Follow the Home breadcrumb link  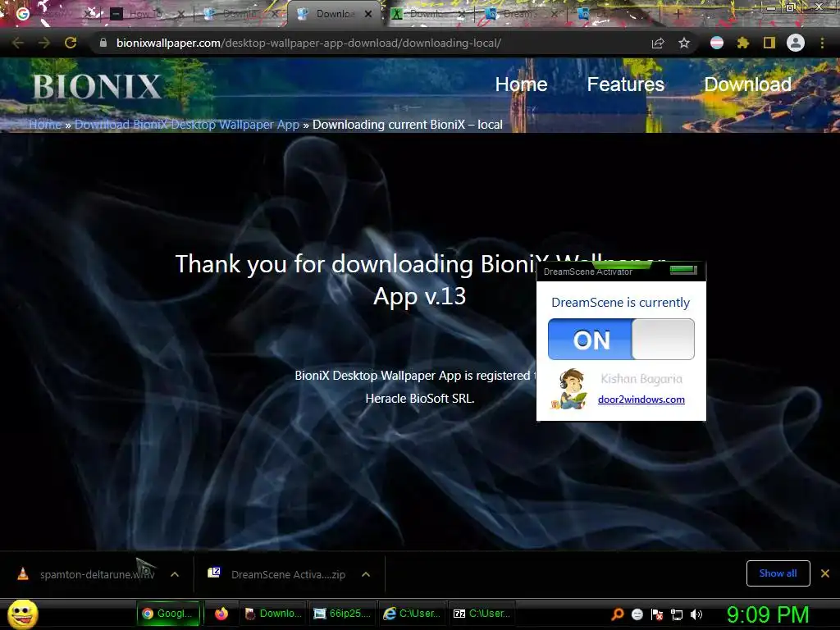click(x=45, y=125)
